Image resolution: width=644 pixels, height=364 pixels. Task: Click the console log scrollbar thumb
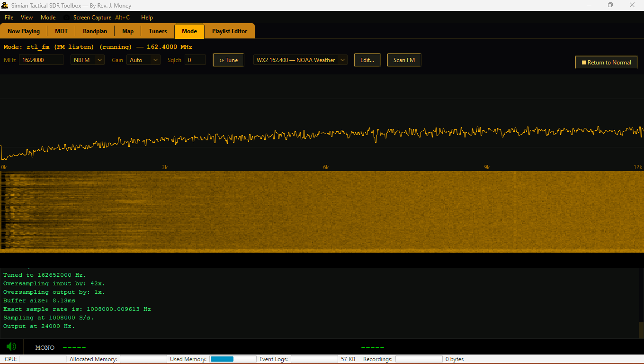(x=641, y=330)
